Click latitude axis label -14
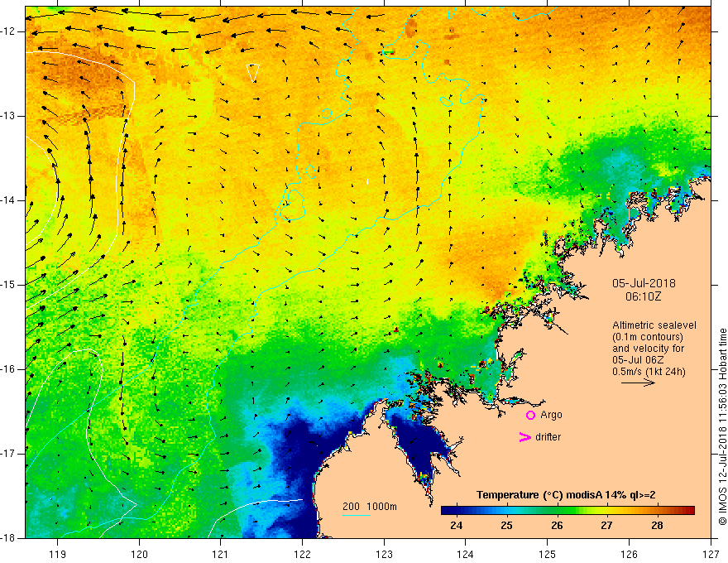 point(9,200)
